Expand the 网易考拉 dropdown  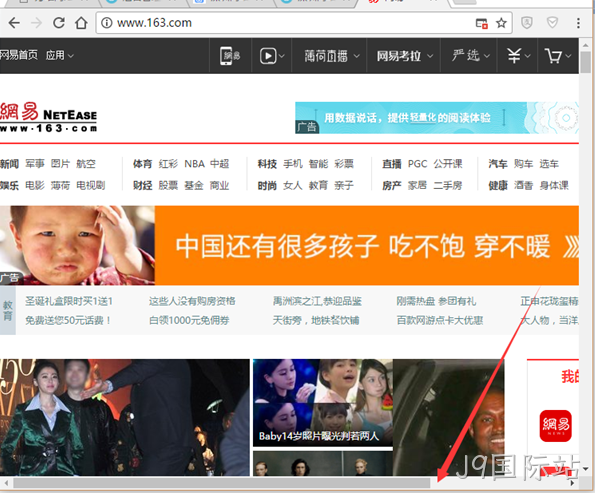tap(405, 56)
